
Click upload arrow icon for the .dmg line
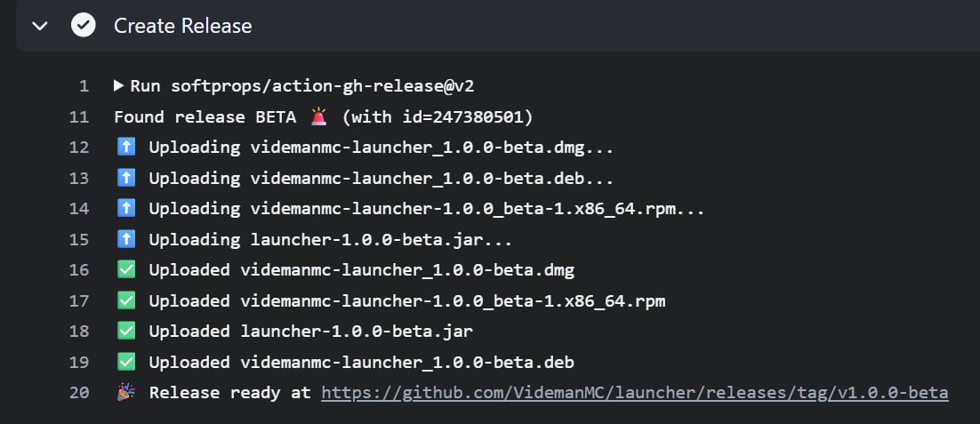point(126,148)
